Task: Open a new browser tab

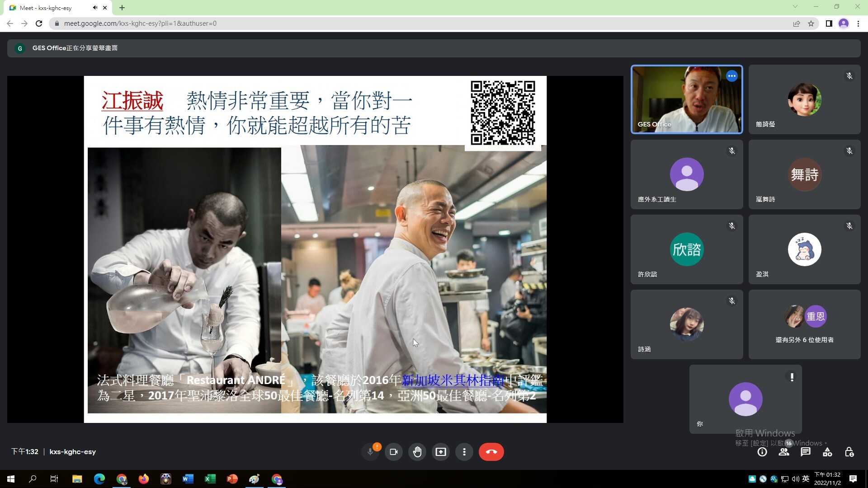Action: point(122,8)
